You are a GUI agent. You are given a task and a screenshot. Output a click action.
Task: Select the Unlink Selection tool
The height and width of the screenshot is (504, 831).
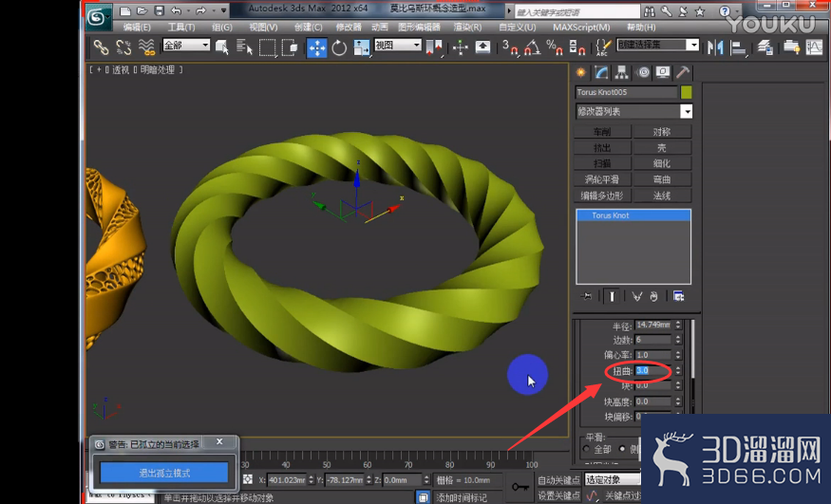click(x=123, y=47)
